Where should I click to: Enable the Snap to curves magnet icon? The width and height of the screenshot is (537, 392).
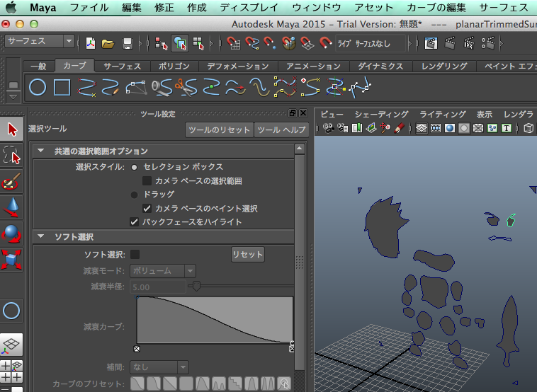coord(252,43)
